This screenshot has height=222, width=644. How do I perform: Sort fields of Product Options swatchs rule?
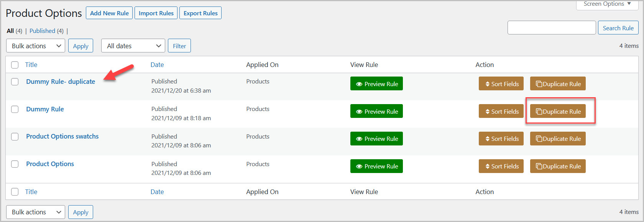tap(501, 139)
